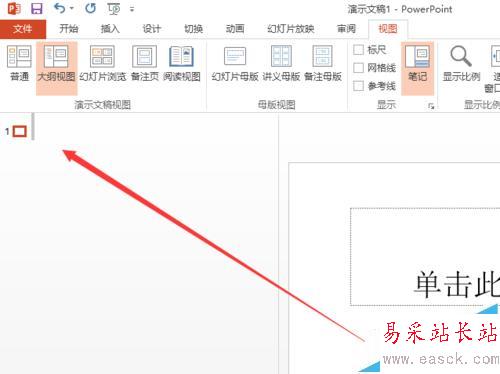
Task: Open the 显示比例 zoom dialog
Action: tap(461, 64)
